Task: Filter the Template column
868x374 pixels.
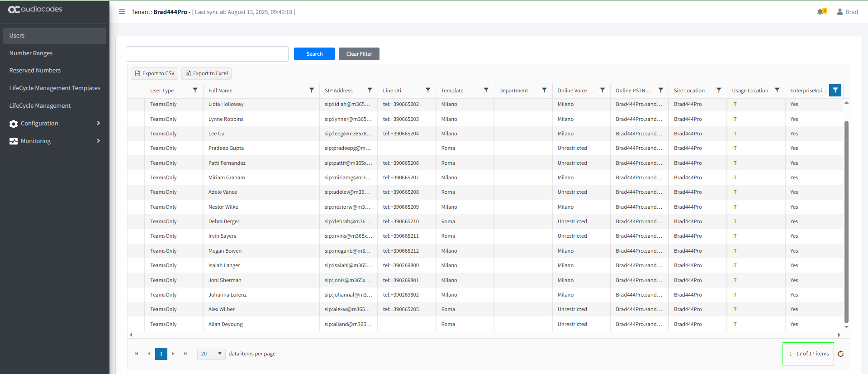Action: coord(486,91)
